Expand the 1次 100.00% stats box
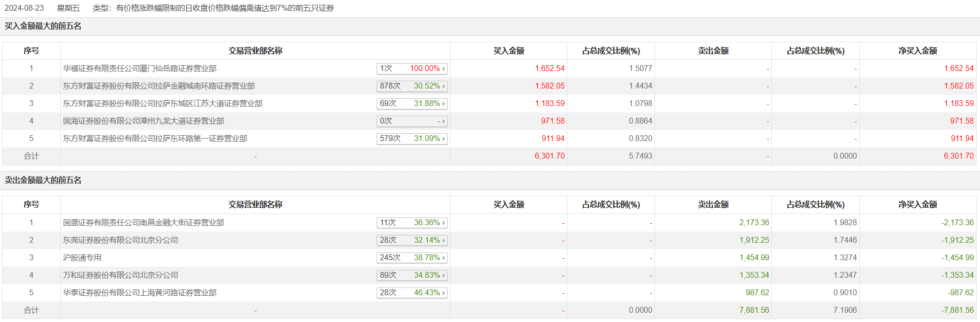The height and width of the screenshot is (322, 980). coord(412,69)
